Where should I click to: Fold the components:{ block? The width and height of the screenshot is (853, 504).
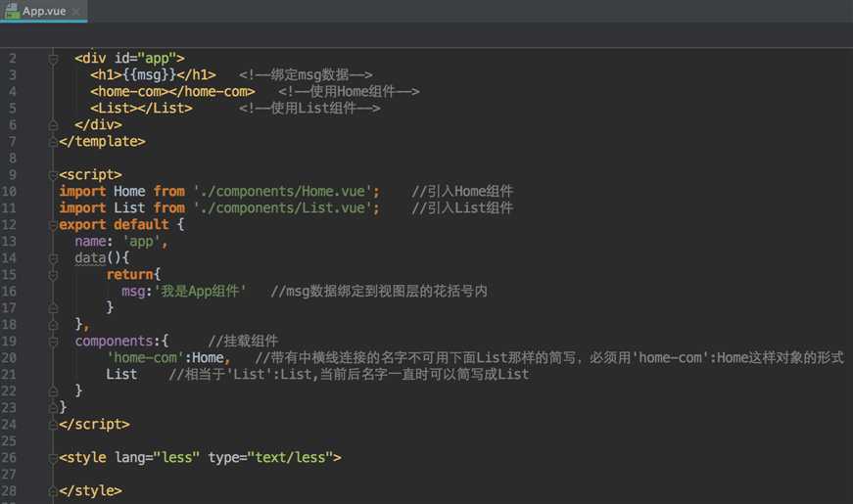53,342
